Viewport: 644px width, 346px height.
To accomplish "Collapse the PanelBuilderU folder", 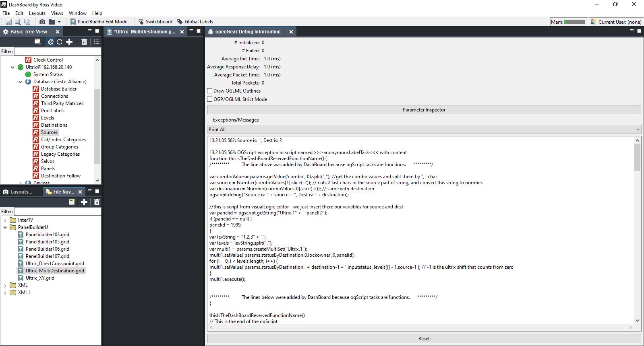I will coord(5,227).
